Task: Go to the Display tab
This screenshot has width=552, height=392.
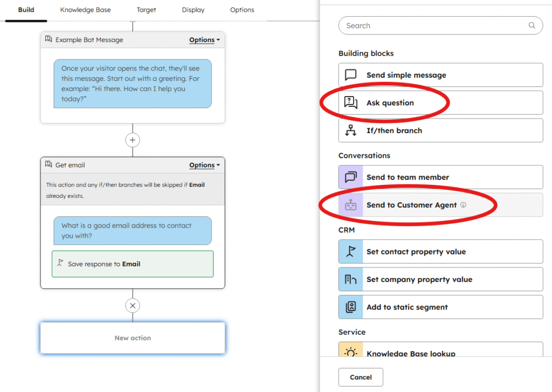Action: click(x=193, y=10)
